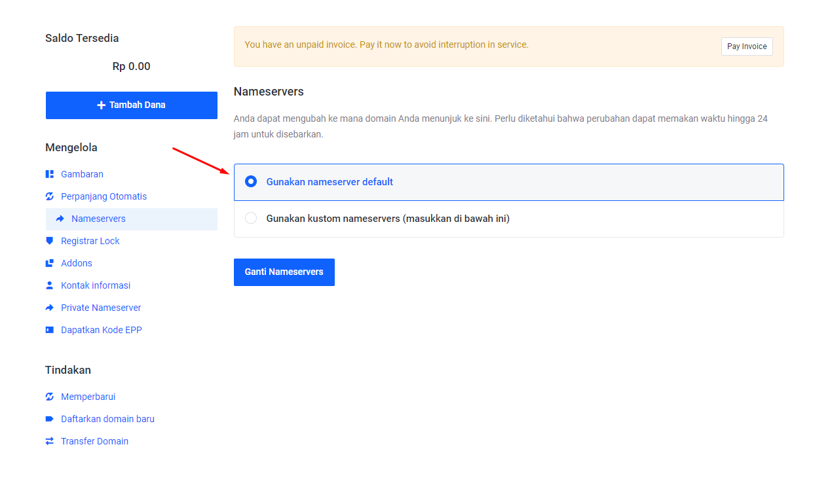The image size is (813, 504).
Task: Click the Transfer Domain arrows icon
Action: pyautogui.click(x=50, y=441)
